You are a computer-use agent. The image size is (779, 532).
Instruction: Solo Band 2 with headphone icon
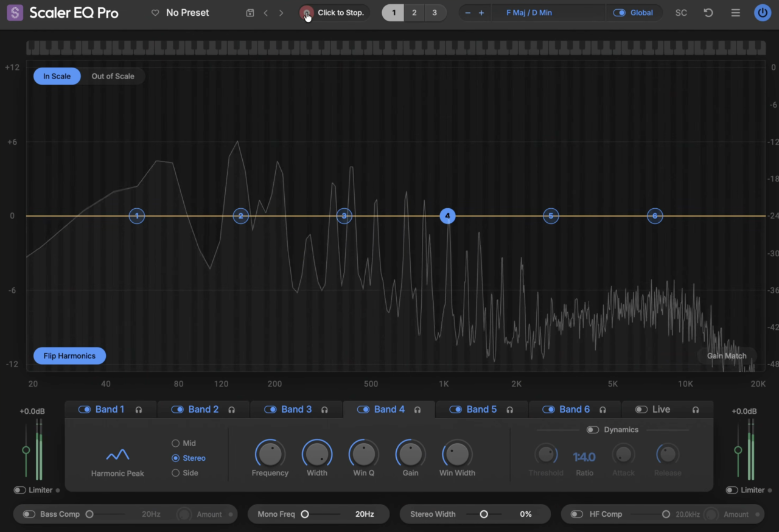click(232, 410)
